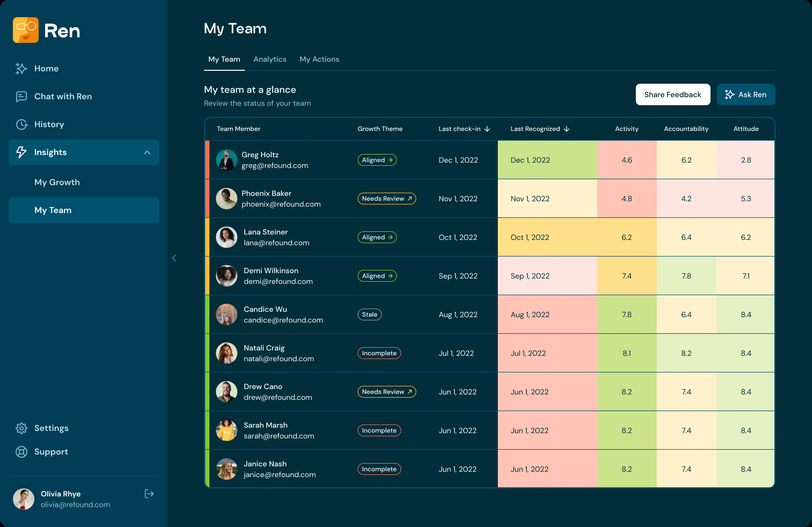Switch to the Analytics tab
The height and width of the screenshot is (527, 812).
pyautogui.click(x=270, y=59)
